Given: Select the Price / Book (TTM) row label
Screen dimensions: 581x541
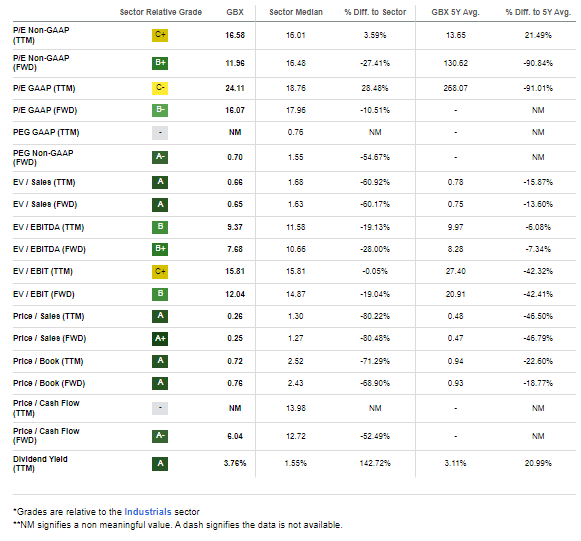Looking at the screenshot, I should (x=48, y=361).
